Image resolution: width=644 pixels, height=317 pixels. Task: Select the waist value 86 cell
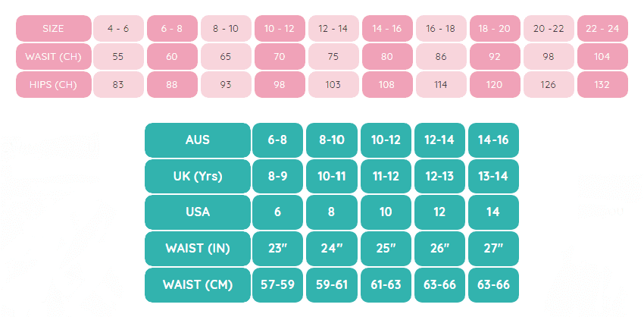click(441, 56)
